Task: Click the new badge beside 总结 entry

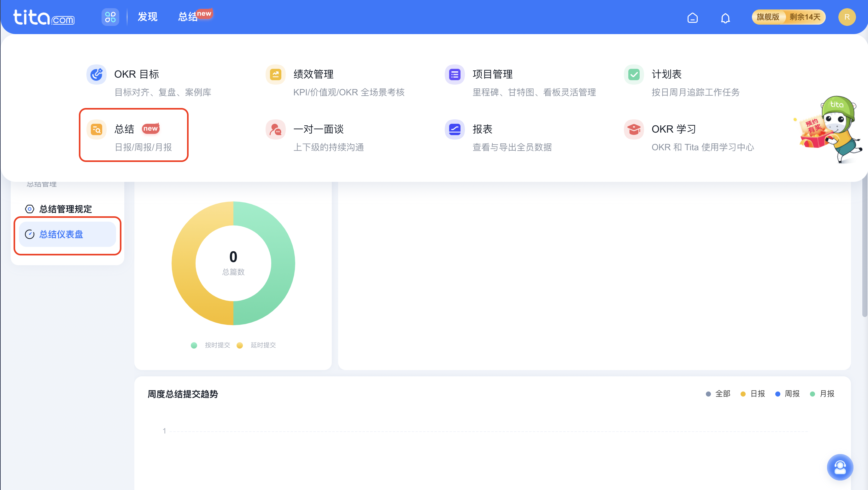Action: pos(151,128)
